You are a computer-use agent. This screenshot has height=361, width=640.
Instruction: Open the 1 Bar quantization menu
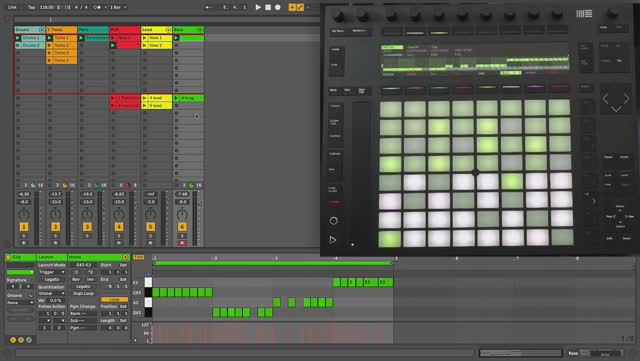click(118, 7)
